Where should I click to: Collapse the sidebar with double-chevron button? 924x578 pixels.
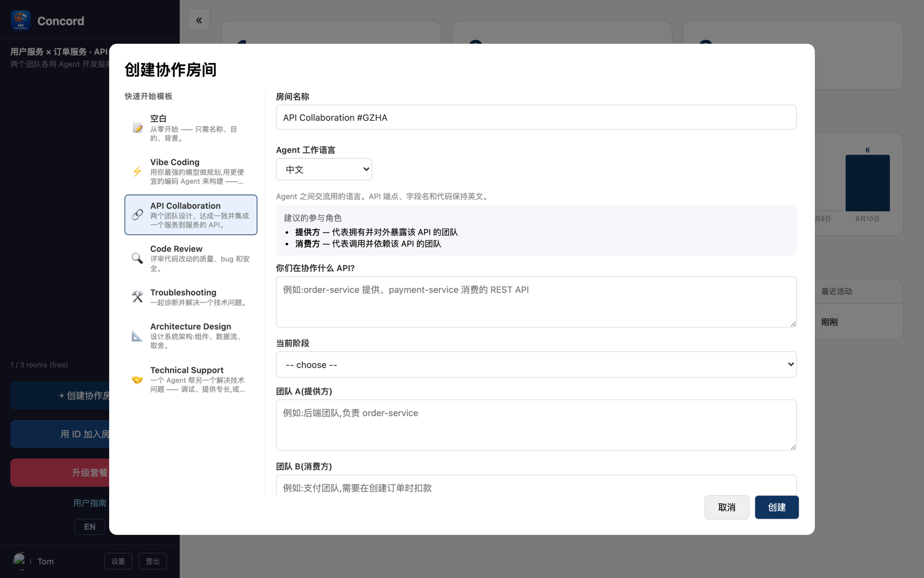tap(199, 20)
